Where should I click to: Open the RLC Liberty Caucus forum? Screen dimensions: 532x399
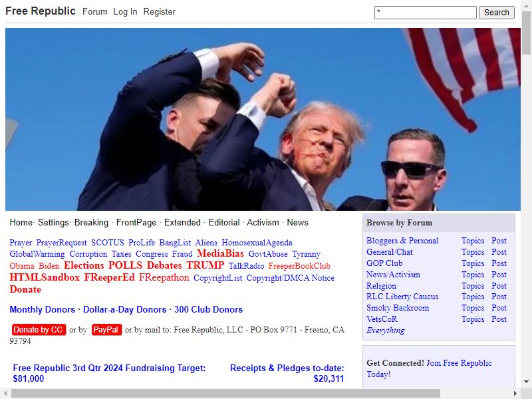pyautogui.click(x=402, y=297)
